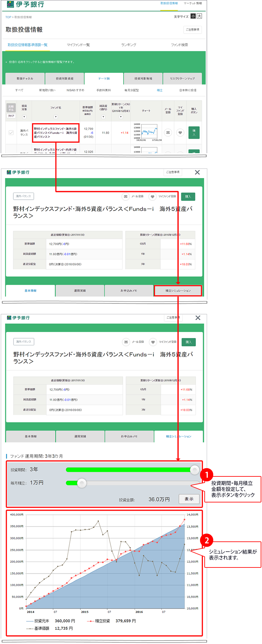Click the 毎月積立 slider handle
Image resolution: width=262 pixels, height=644 pixels.
click(x=81, y=483)
